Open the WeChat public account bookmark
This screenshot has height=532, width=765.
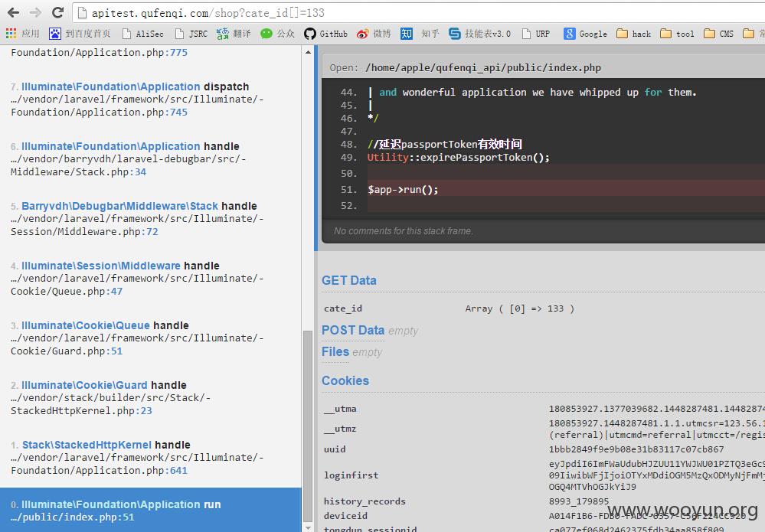click(x=278, y=34)
